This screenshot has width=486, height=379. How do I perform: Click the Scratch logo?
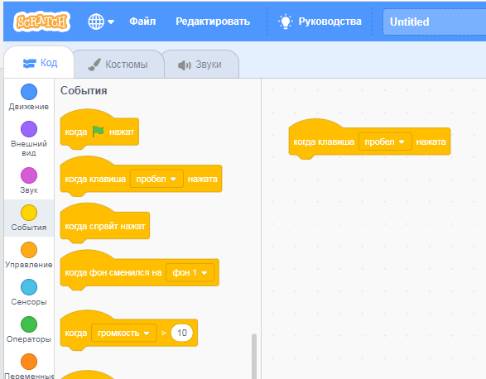coord(42,22)
